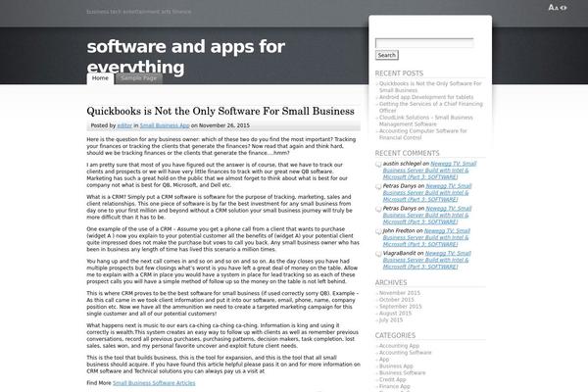Click the 'CATEGORIES' sidebar heading

395,336
